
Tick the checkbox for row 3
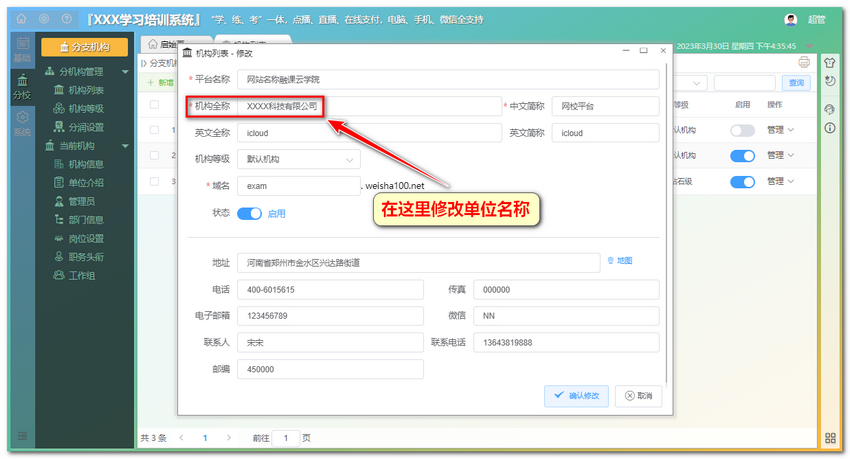tap(154, 181)
